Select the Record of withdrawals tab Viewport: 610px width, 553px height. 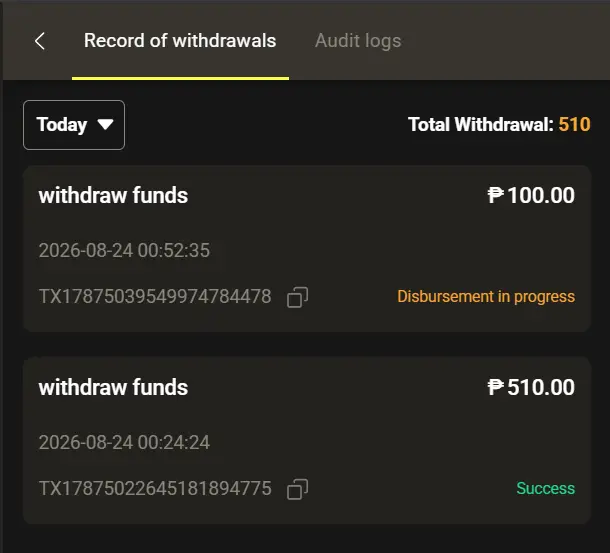click(x=180, y=41)
